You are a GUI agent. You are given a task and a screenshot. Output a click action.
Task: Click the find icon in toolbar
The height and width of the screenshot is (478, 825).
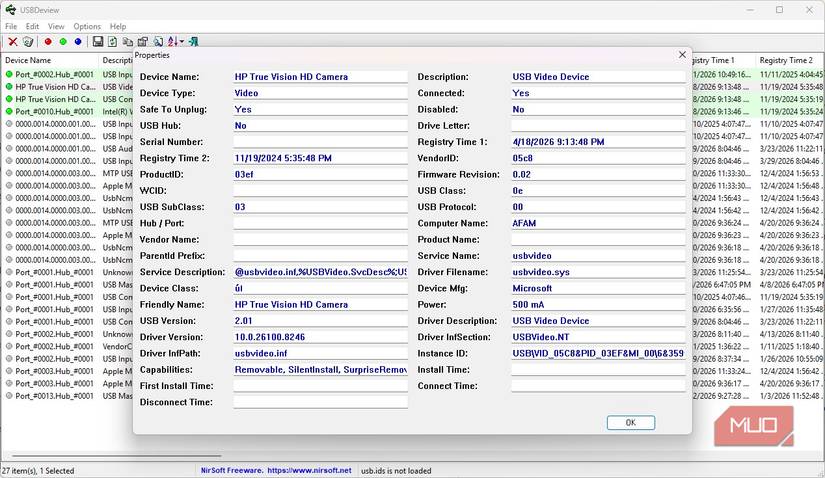(x=158, y=42)
